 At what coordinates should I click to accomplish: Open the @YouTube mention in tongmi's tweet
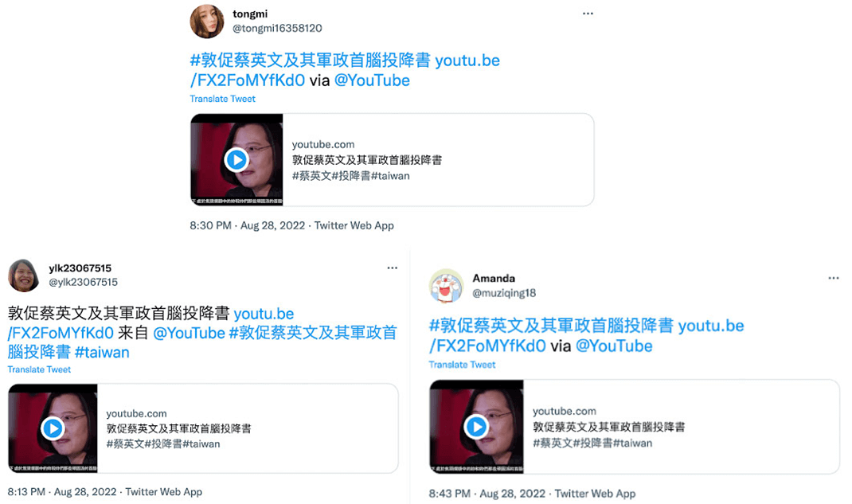click(372, 80)
